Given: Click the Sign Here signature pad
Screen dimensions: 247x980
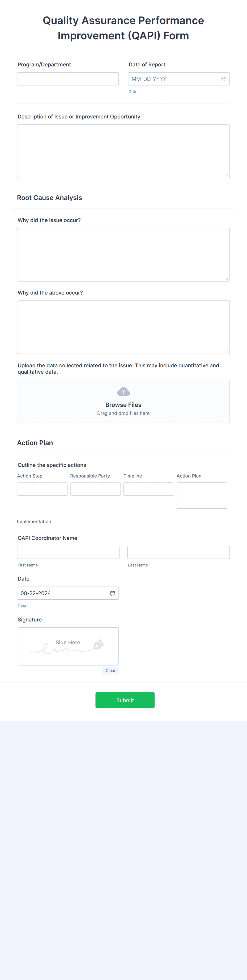Looking at the screenshot, I should (x=68, y=646).
